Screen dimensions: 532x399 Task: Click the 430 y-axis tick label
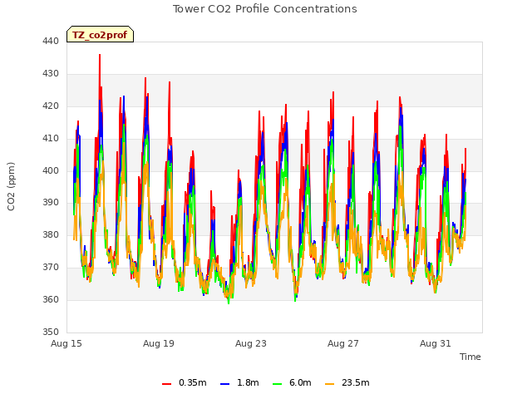tap(51, 73)
